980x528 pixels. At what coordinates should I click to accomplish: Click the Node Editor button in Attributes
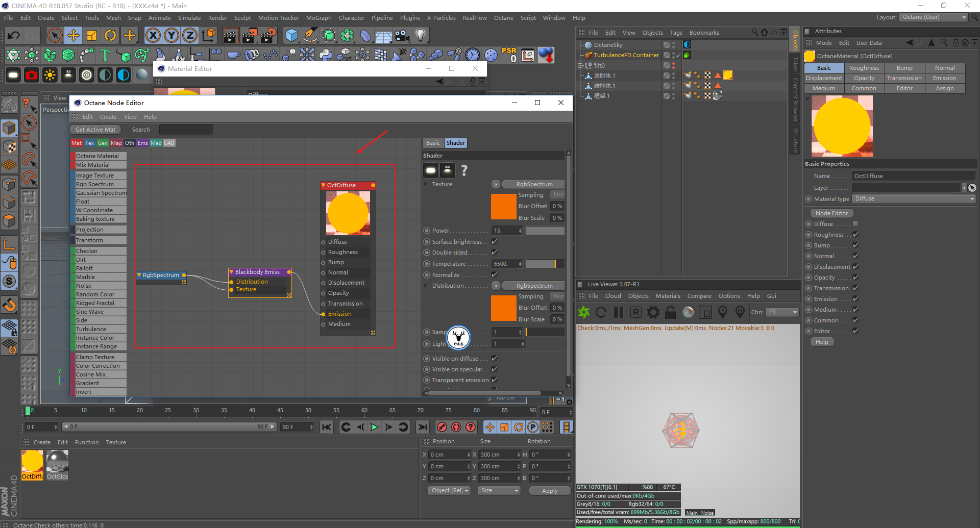tap(831, 213)
